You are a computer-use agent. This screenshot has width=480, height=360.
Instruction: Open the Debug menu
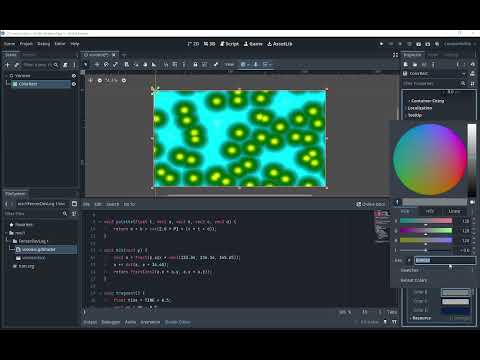click(x=43, y=44)
